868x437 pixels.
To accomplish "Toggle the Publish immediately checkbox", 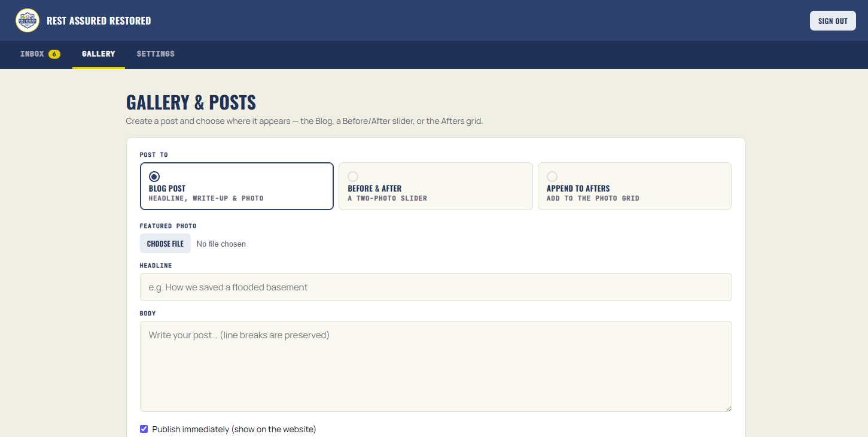I will point(144,429).
